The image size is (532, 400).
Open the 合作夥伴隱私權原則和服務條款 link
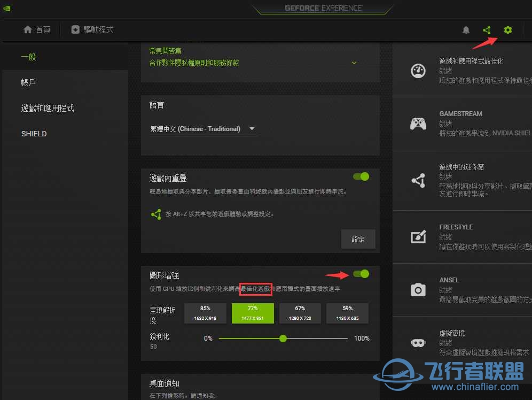(x=194, y=63)
